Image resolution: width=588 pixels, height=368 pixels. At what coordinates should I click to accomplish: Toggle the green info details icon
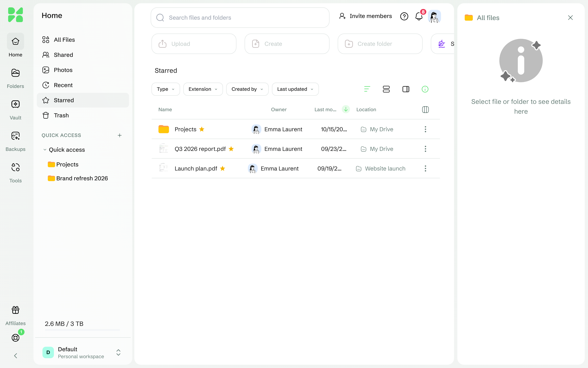(x=425, y=89)
